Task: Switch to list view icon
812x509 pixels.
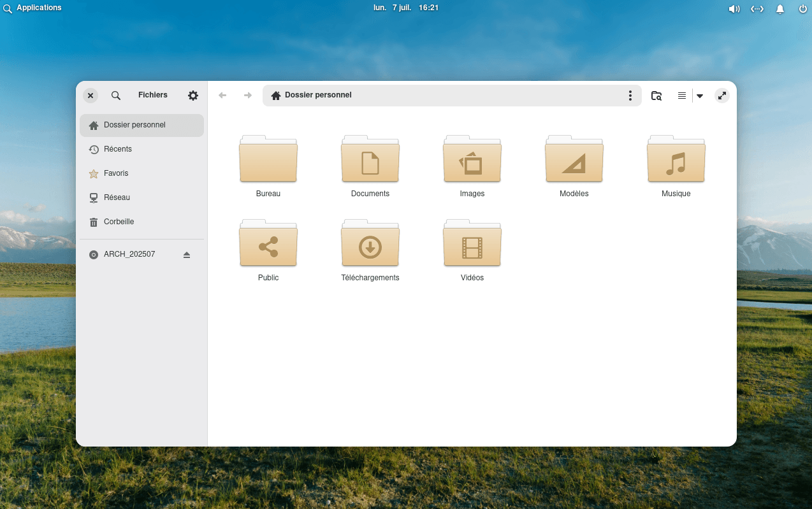Action: coord(682,96)
